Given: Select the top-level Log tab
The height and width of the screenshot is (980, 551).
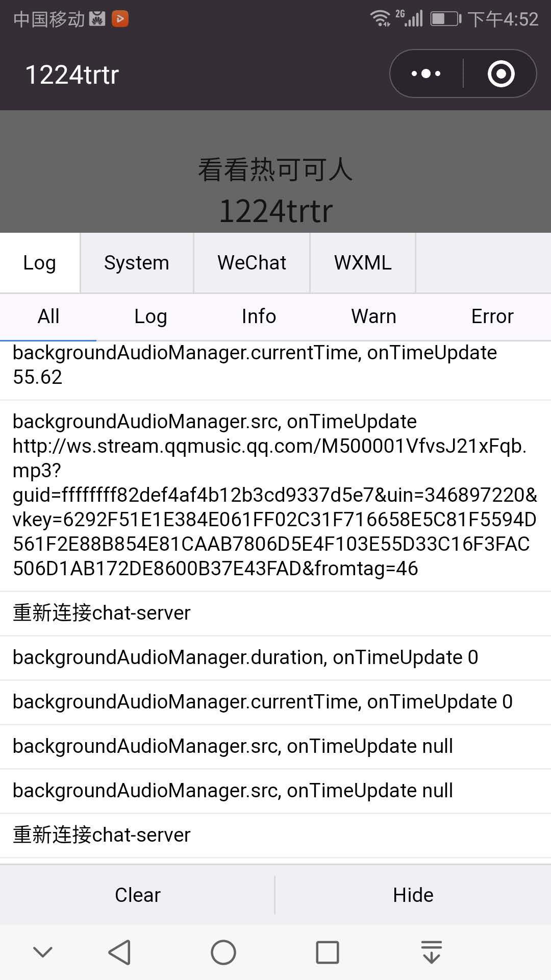Looking at the screenshot, I should pos(40,263).
